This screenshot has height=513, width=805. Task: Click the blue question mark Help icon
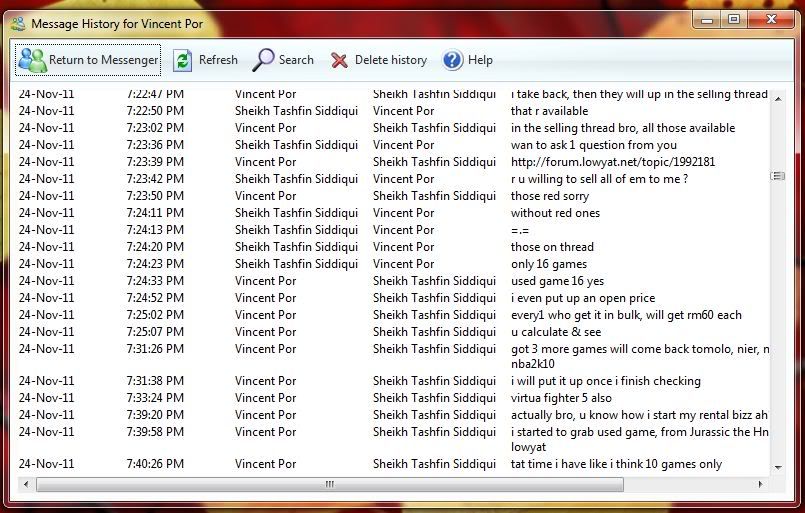coord(453,60)
